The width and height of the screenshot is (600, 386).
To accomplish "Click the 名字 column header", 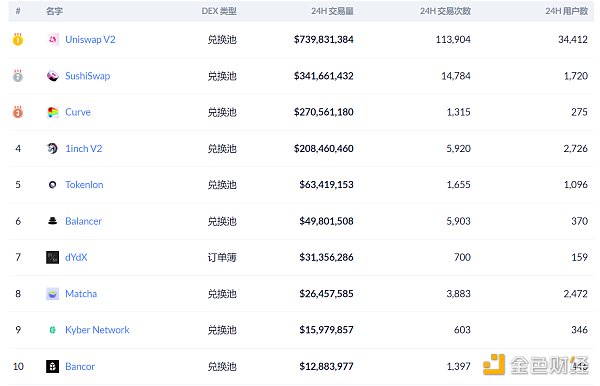I will 54,11.
